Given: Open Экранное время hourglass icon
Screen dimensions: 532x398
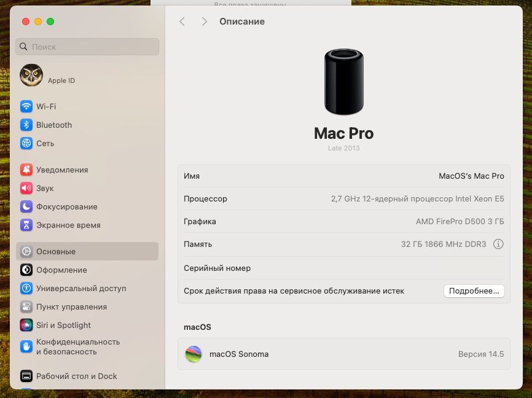Looking at the screenshot, I should 26,225.
